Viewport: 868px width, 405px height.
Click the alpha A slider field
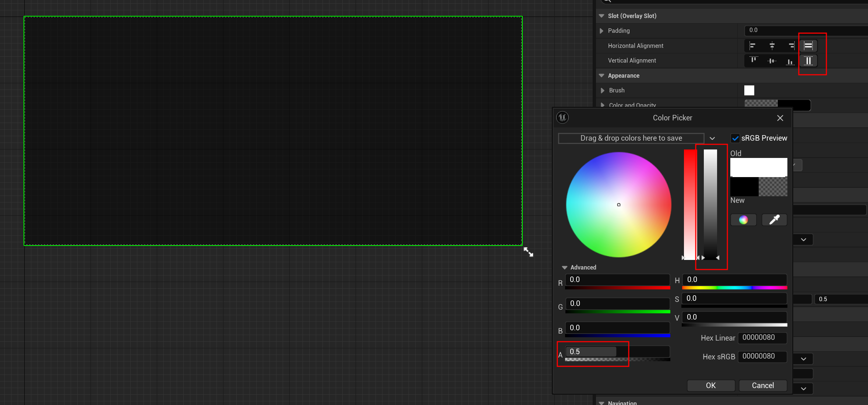tap(617, 352)
